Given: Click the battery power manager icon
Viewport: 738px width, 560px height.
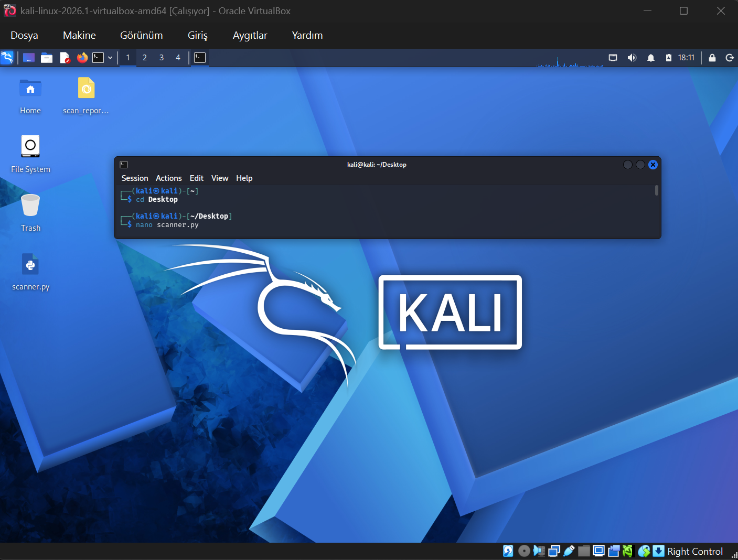Looking at the screenshot, I should [x=669, y=58].
